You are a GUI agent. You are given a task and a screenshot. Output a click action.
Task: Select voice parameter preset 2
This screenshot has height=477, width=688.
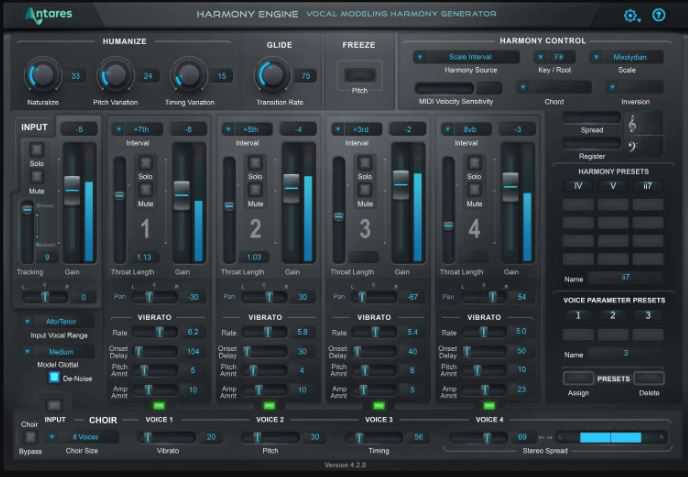[x=613, y=316]
